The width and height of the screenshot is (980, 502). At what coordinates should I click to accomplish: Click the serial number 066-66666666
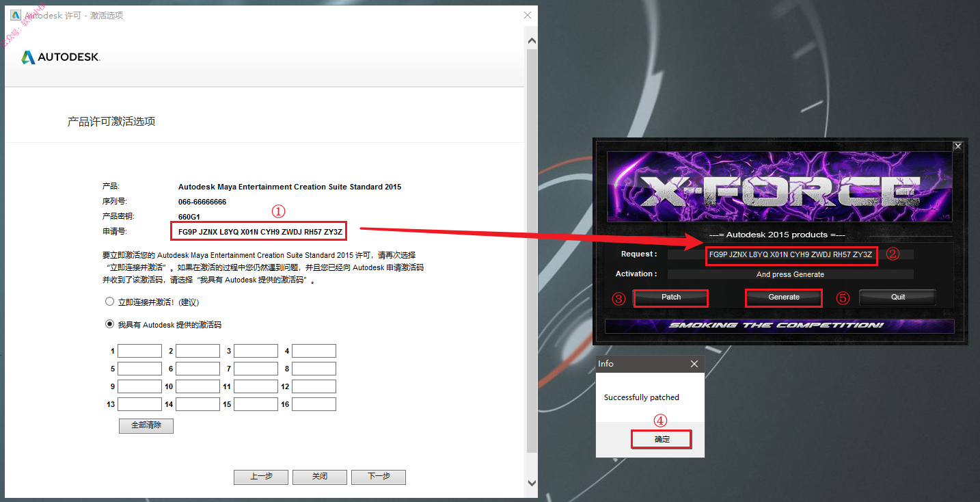click(202, 202)
